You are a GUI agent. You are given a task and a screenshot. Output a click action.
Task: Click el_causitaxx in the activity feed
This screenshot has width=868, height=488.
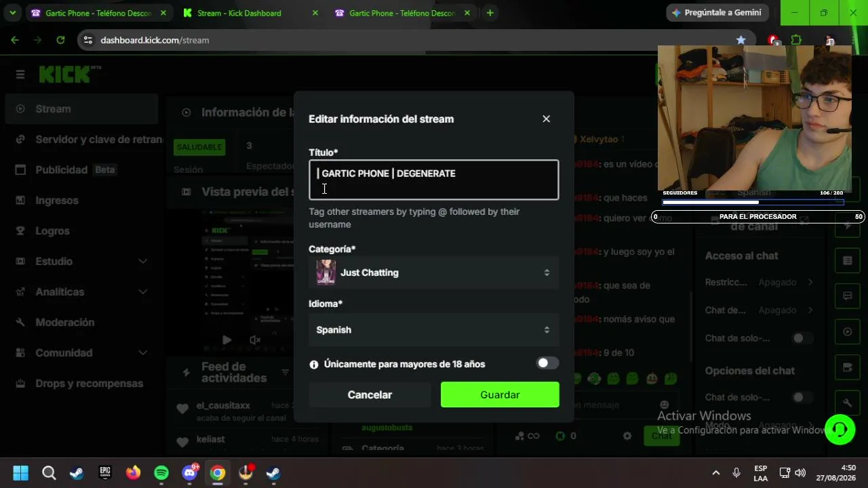tap(223, 405)
